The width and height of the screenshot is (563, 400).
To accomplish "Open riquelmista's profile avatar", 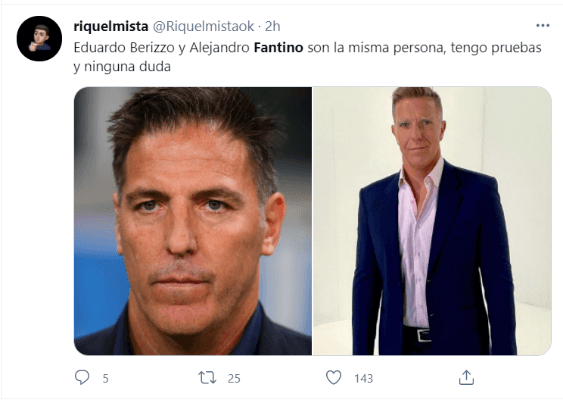I will (x=39, y=38).
